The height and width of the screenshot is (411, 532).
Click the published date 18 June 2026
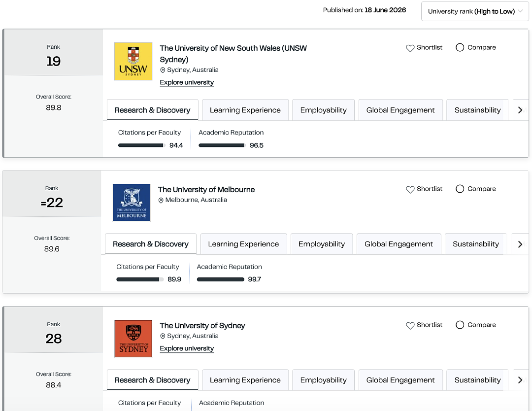tap(385, 10)
